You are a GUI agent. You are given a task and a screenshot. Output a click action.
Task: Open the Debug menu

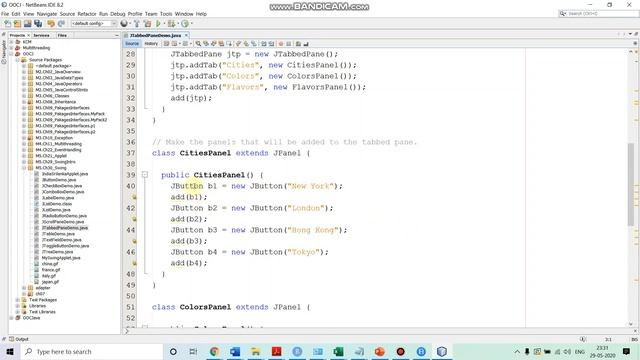point(118,14)
